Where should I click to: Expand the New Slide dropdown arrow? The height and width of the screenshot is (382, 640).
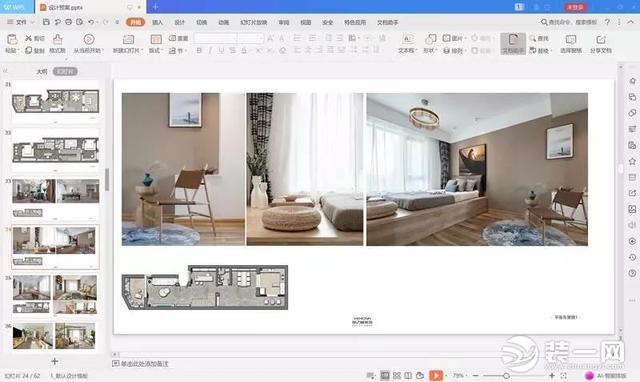(141, 51)
